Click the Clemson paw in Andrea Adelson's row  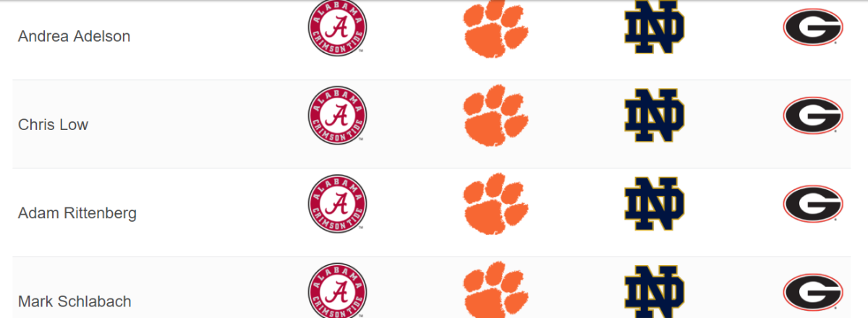click(x=495, y=29)
